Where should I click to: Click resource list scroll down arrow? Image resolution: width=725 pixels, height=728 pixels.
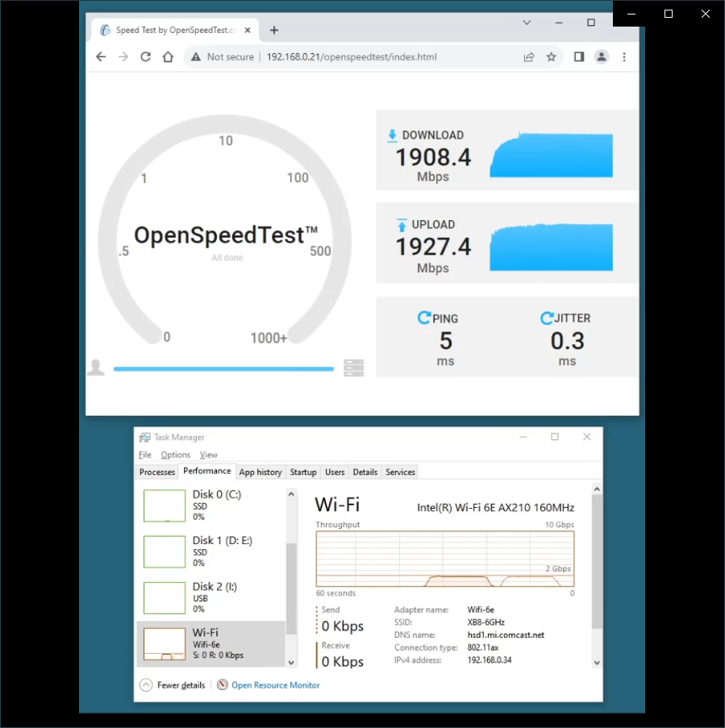tap(291, 663)
